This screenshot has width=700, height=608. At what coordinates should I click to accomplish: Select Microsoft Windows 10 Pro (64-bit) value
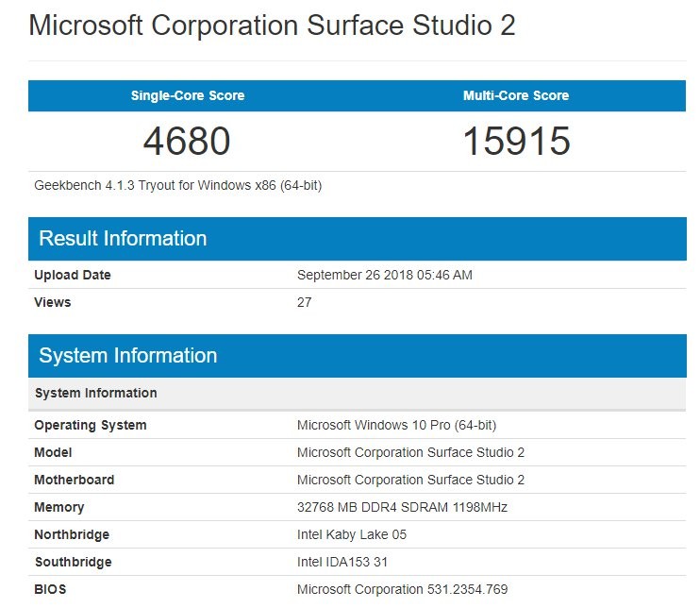tap(396, 425)
